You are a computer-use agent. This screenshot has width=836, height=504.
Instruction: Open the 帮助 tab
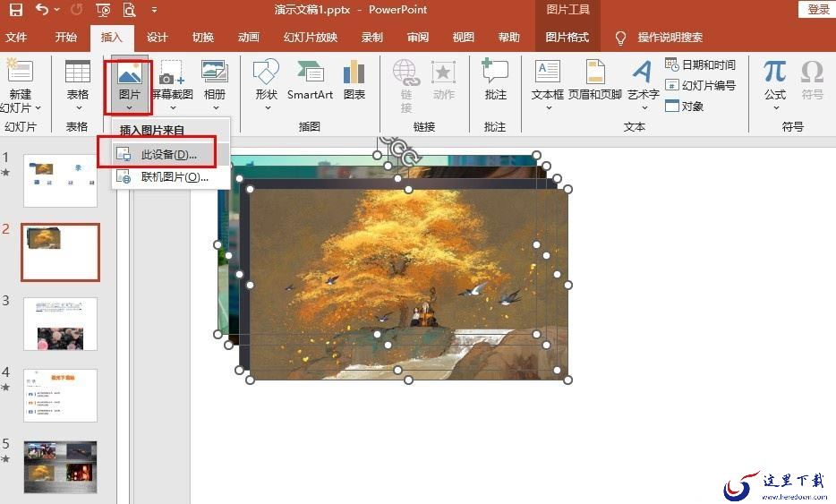508,38
